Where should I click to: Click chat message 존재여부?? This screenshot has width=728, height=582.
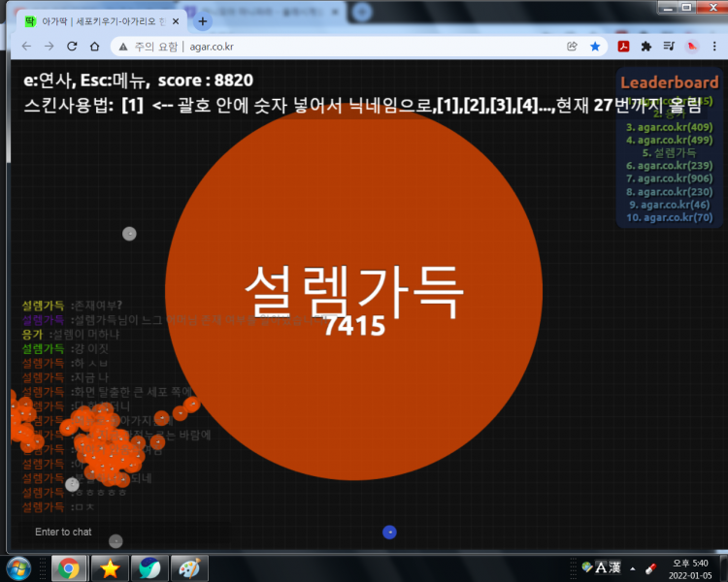pos(98,306)
